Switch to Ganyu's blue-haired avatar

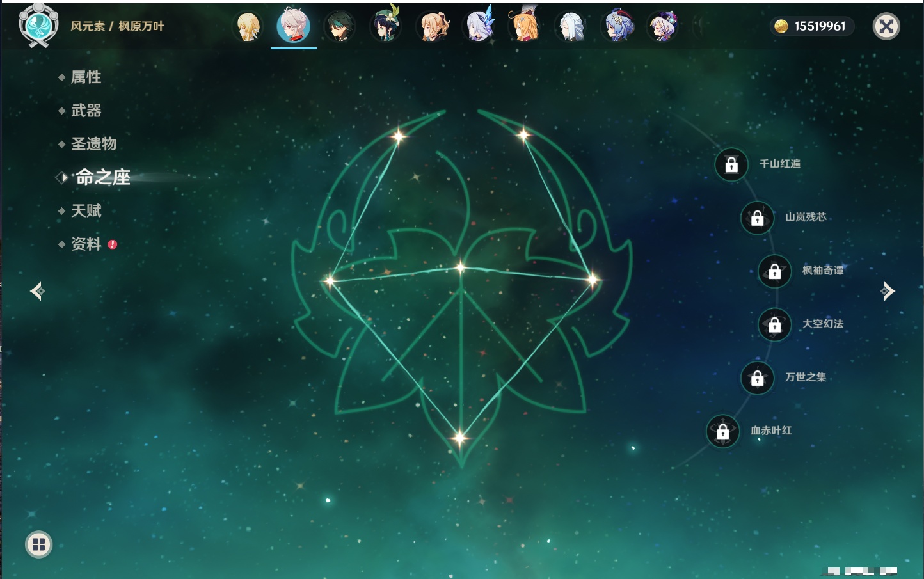coord(617,27)
